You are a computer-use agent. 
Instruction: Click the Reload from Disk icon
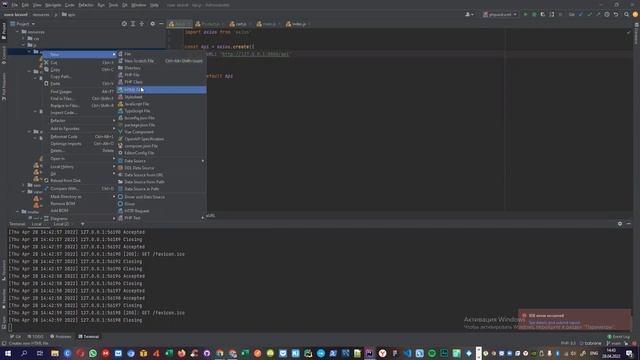(x=46, y=180)
